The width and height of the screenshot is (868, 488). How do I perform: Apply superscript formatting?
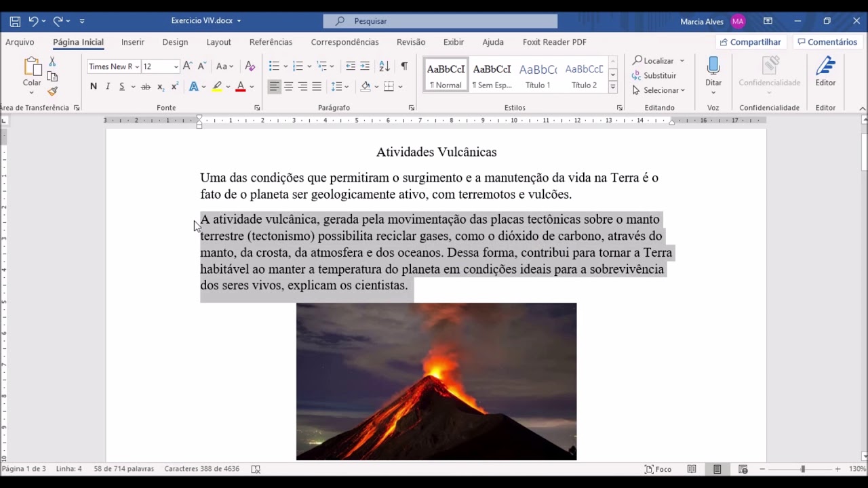pos(175,87)
